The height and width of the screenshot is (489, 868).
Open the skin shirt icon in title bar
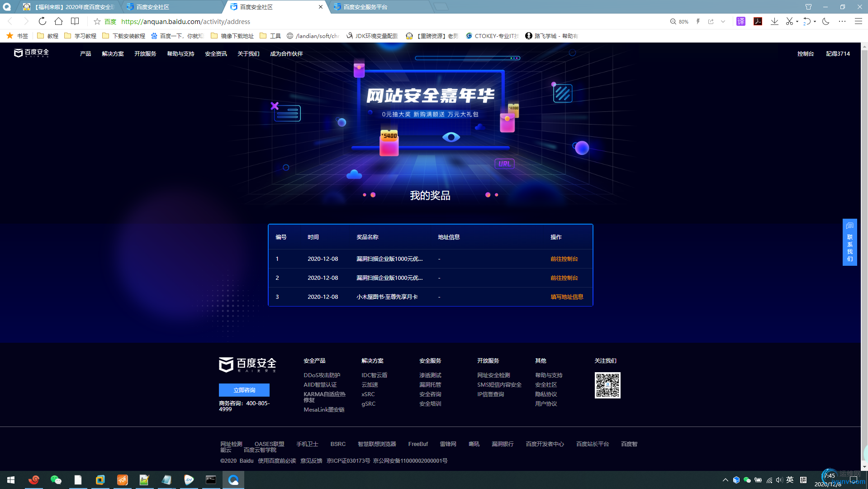click(x=808, y=7)
